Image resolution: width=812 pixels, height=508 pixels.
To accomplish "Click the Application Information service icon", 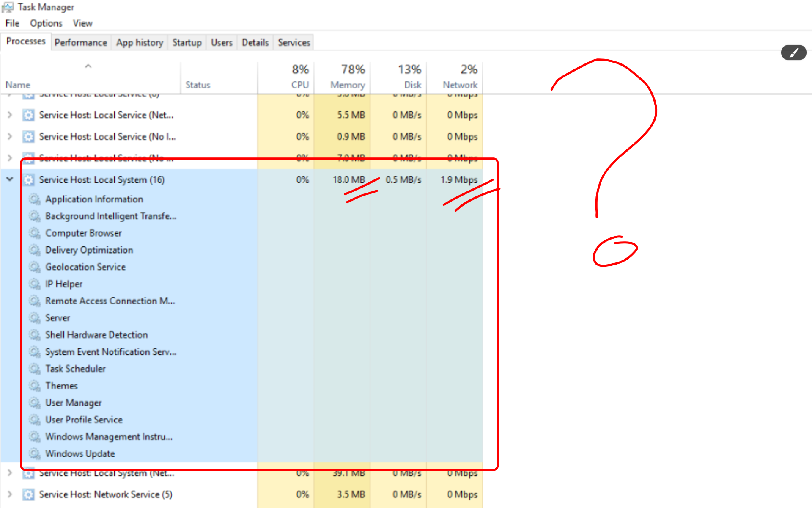I will point(35,199).
